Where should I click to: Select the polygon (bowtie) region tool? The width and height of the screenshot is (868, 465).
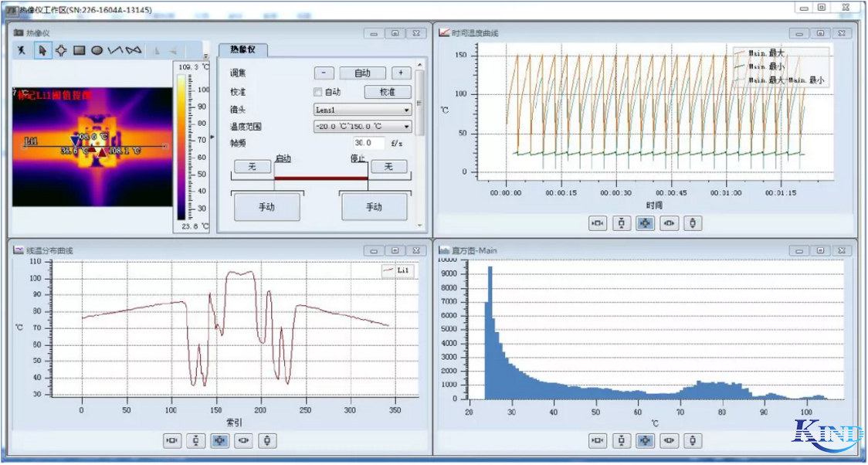coord(134,50)
